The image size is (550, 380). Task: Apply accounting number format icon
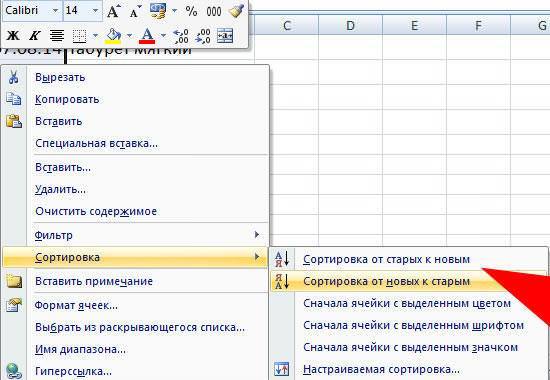pyautogui.click(x=158, y=11)
